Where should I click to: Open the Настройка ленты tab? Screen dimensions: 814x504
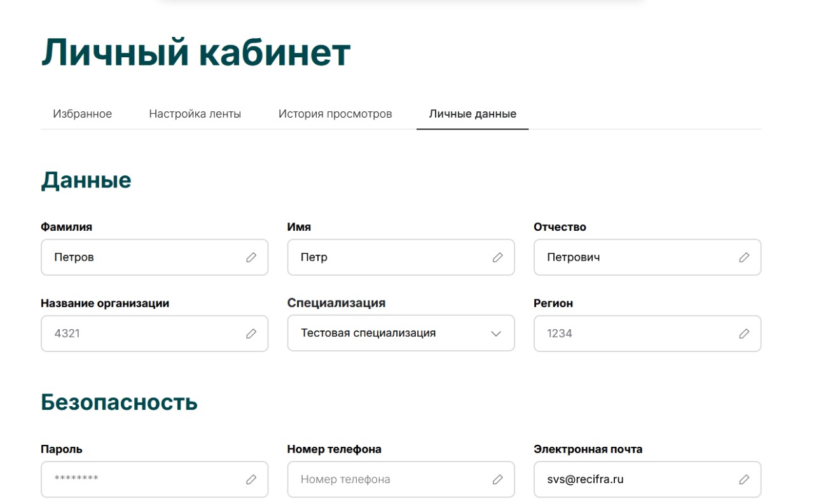click(195, 113)
